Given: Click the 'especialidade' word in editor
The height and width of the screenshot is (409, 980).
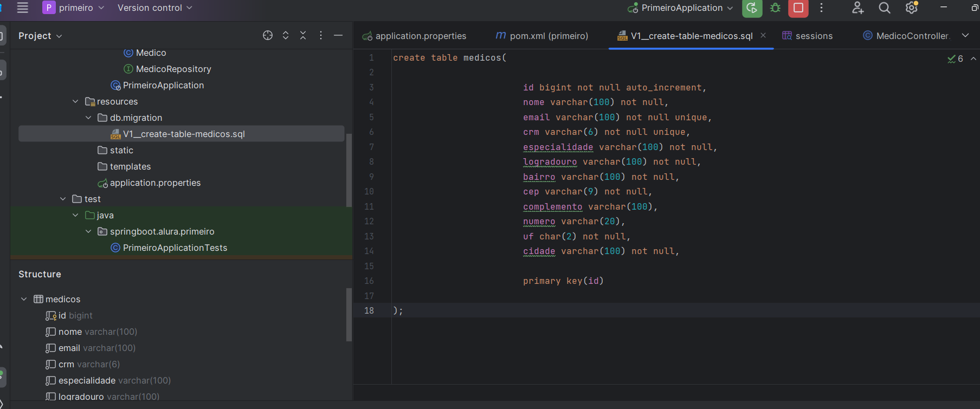Looking at the screenshot, I should 558,147.
